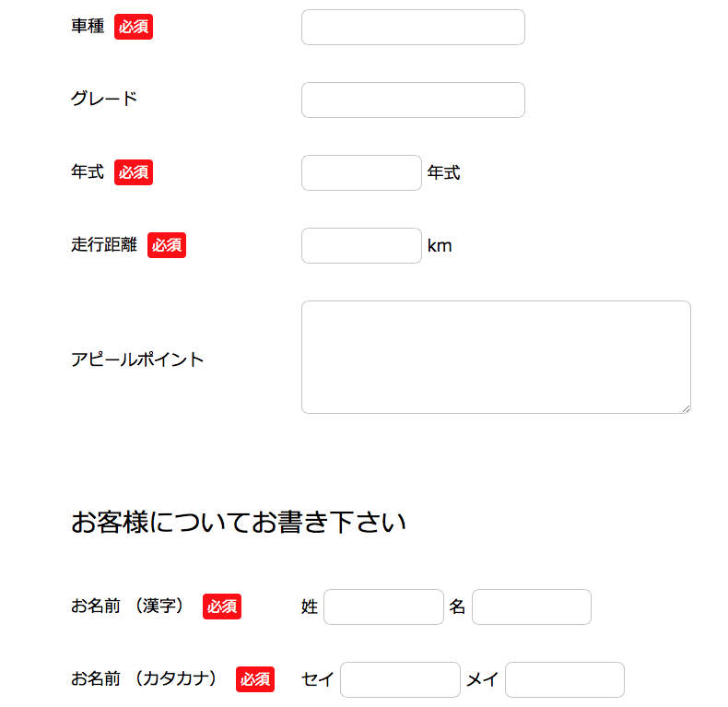Select the 名 kanji given-name input
Screen dimensions: 728x707
tap(531, 607)
